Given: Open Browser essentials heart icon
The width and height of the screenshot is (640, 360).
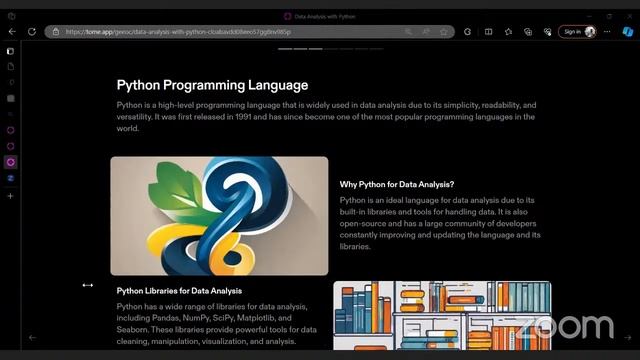Looking at the screenshot, I should [547, 31].
